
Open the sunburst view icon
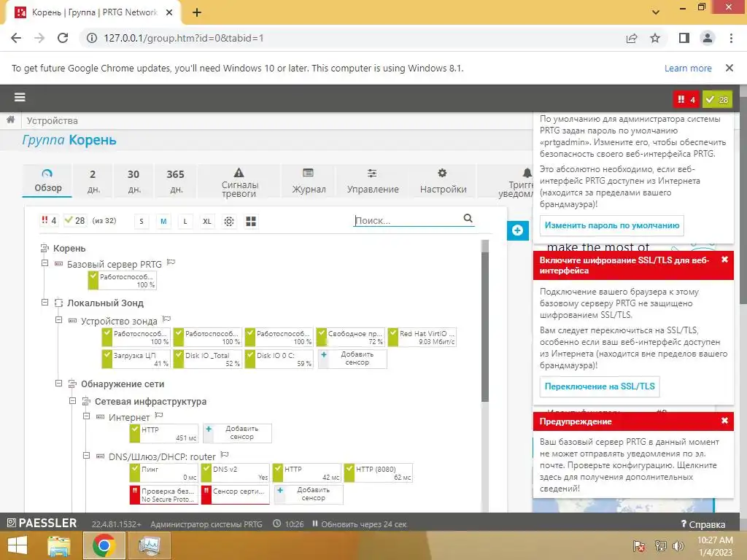(x=229, y=222)
